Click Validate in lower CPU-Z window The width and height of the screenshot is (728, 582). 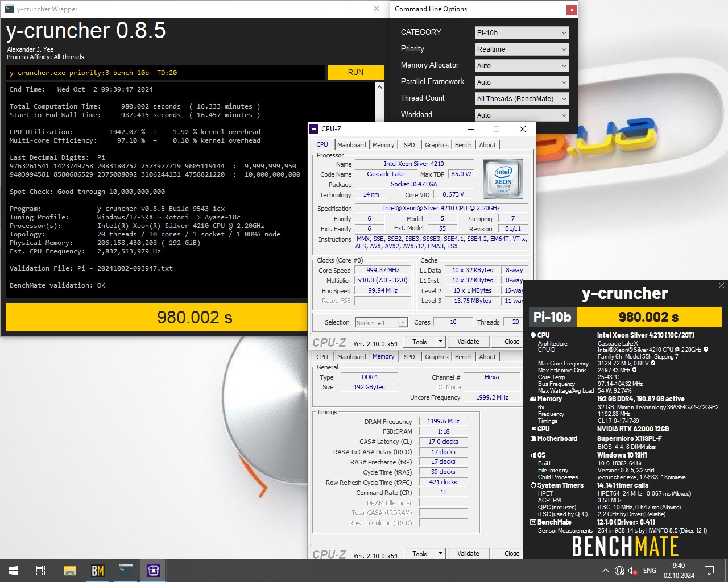(x=468, y=554)
